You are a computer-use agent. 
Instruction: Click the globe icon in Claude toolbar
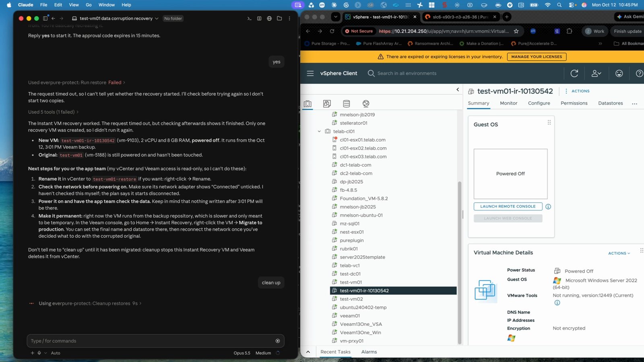tap(269, 19)
